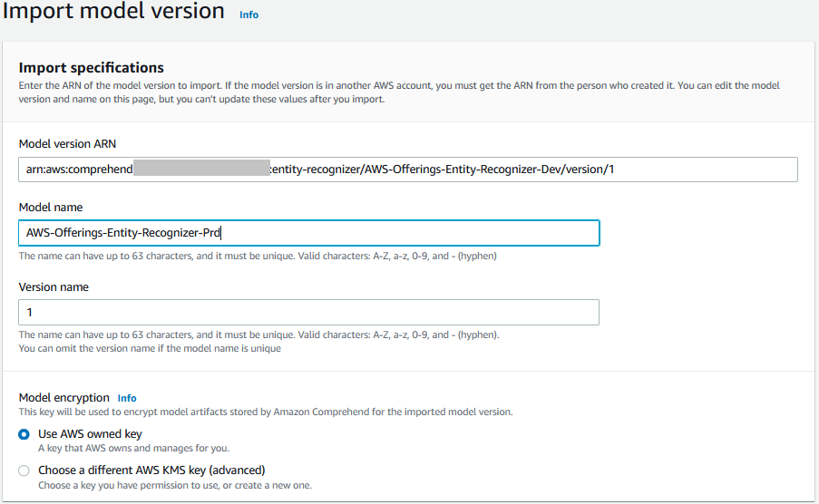
Task: Click 'A key that AWS owns and manages' text
Action: pyautogui.click(x=133, y=448)
